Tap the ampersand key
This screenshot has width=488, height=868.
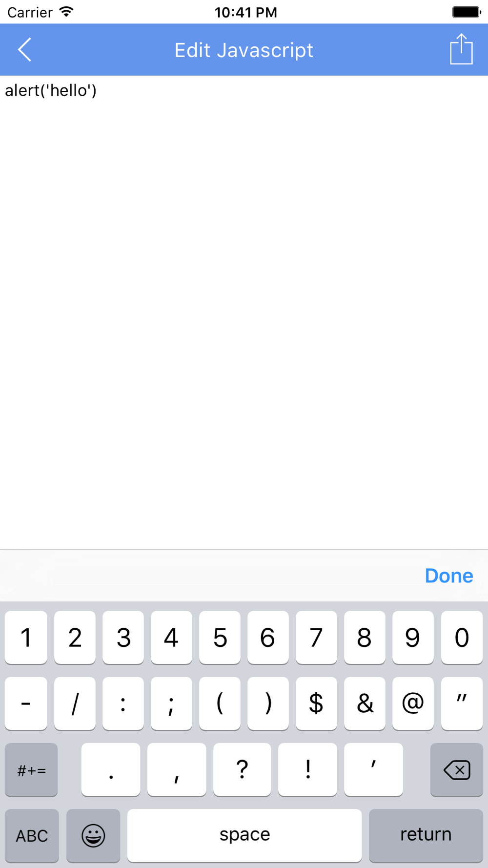click(365, 703)
